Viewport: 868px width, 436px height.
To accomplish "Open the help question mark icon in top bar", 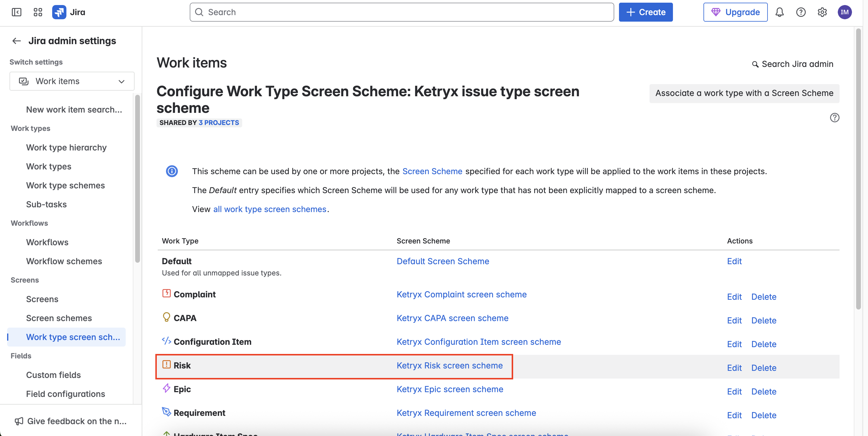I will (801, 12).
